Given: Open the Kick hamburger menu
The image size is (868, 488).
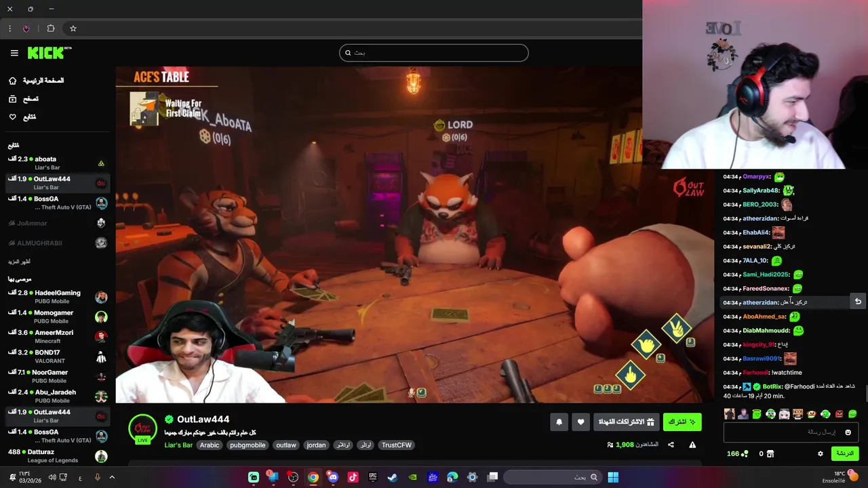Looking at the screenshot, I should click(14, 53).
